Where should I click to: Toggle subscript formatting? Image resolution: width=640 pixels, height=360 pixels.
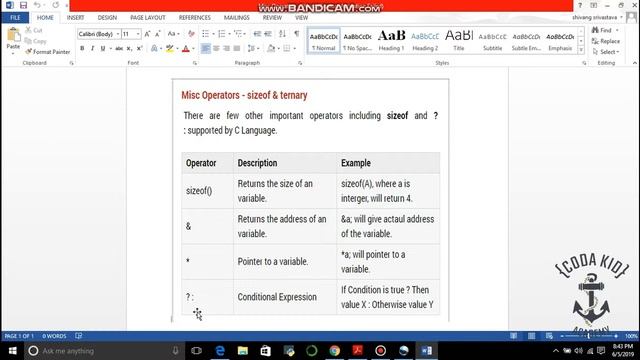coord(129,48)
